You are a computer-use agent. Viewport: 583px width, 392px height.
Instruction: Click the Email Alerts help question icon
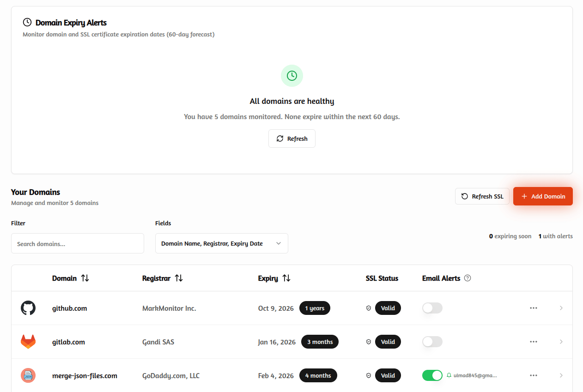click(468, 278)
